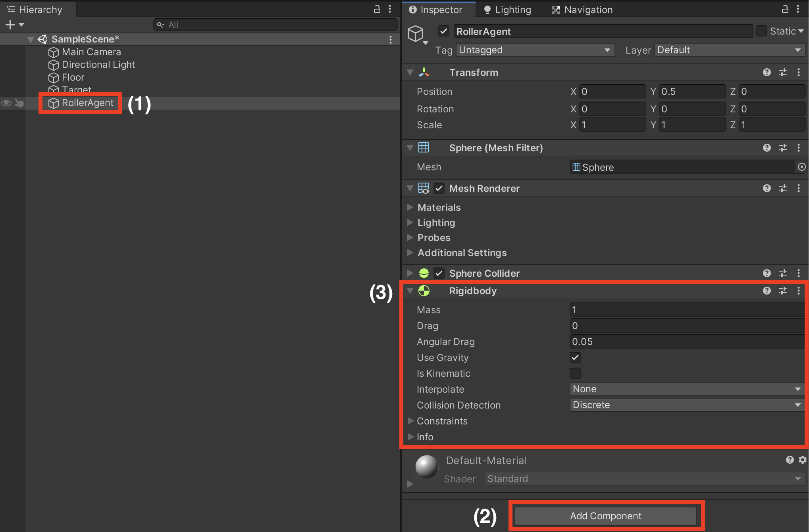
Task: Collapse the Mesh Renderer component
Action: pos(410,189)
